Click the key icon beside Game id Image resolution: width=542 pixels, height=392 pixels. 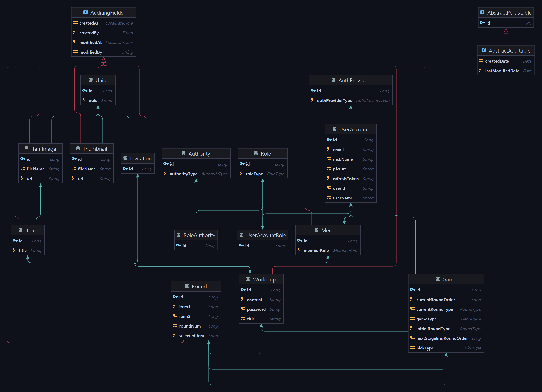tap(412, 290)
